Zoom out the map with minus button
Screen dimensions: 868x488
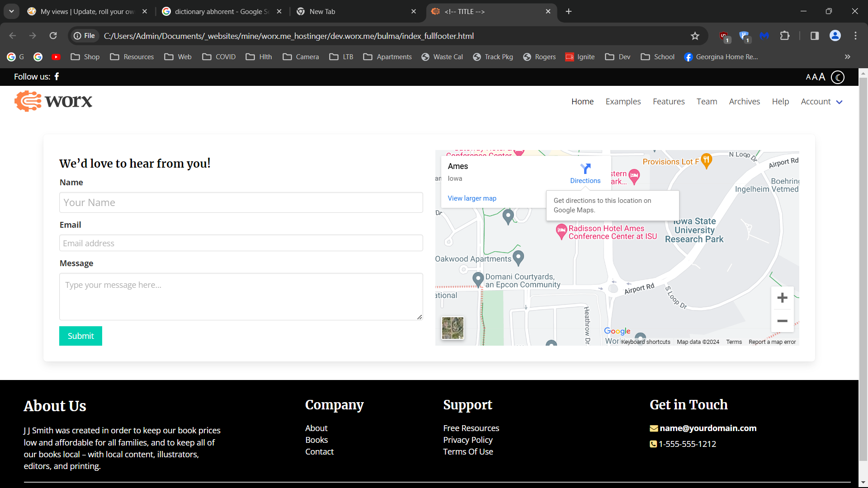(x=782, y=321)
